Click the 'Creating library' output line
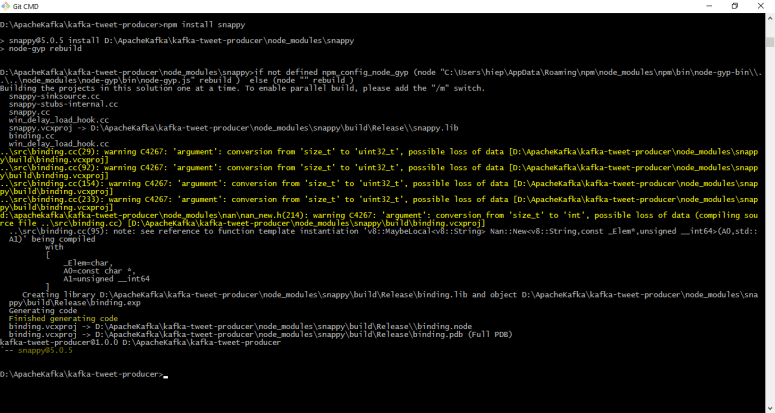Image resolution: width=775 pixels, height=413 pixels. pos(250,295)
